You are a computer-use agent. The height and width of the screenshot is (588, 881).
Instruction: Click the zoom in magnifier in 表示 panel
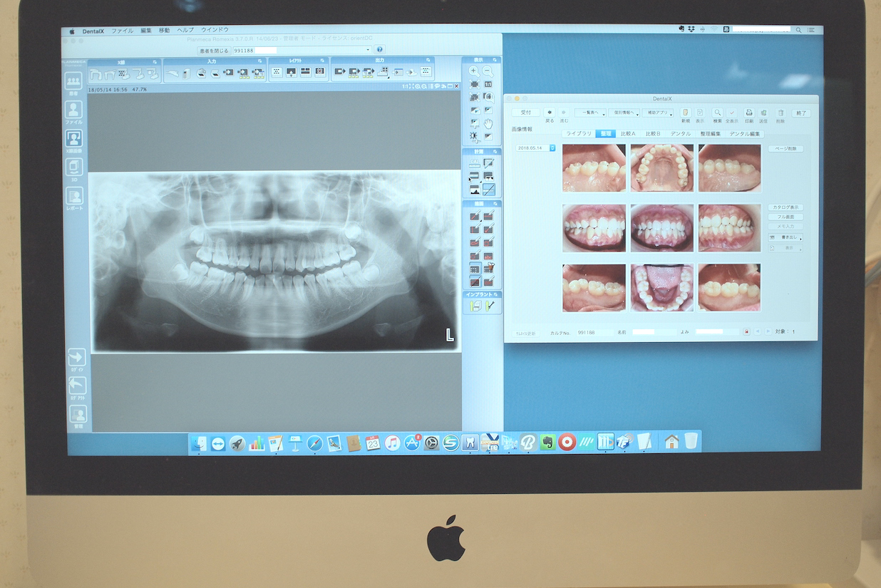pyautogui.click(x=474, y=71)
